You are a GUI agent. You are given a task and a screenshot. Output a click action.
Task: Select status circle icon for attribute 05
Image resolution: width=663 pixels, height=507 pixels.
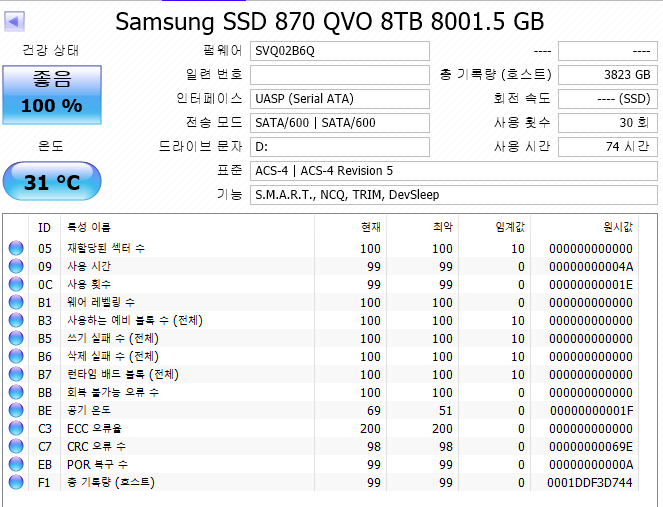pyautogui.click(x=16, y=248)
